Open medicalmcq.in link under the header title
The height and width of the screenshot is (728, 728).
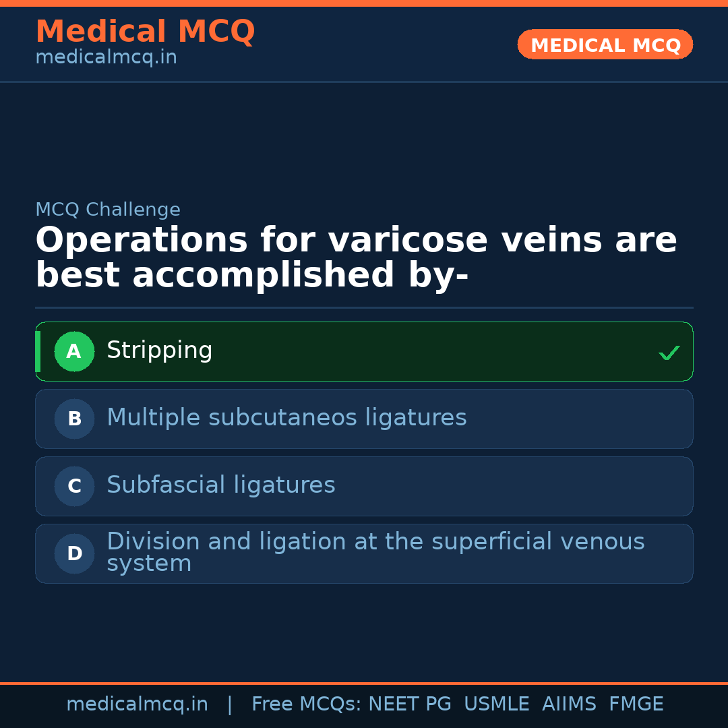click(106, 58)
